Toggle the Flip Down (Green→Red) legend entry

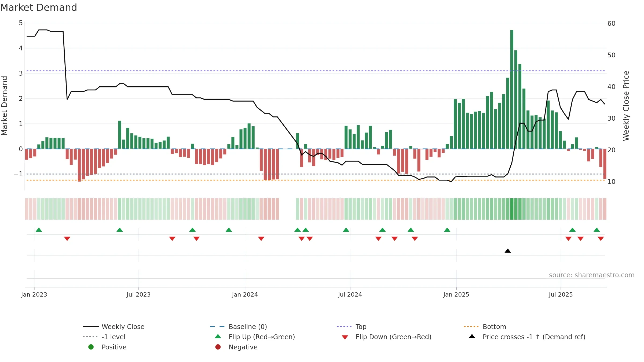click(x=386, y=337)
